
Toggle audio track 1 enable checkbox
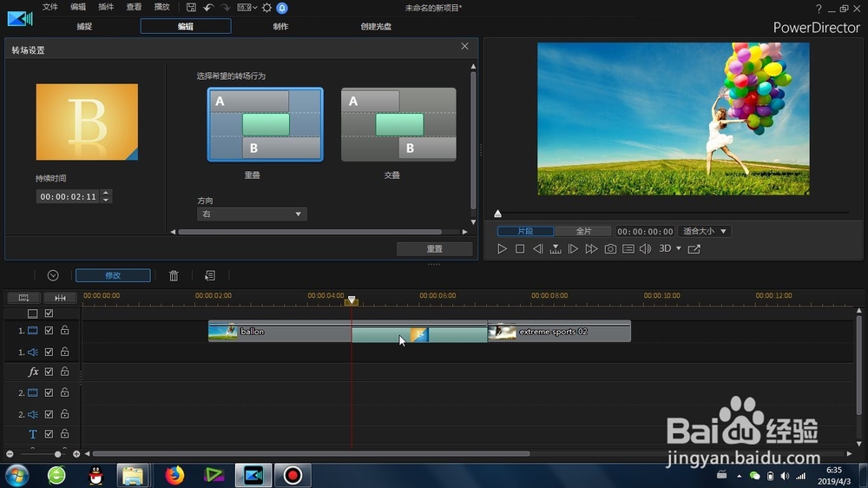coord(49,352)
